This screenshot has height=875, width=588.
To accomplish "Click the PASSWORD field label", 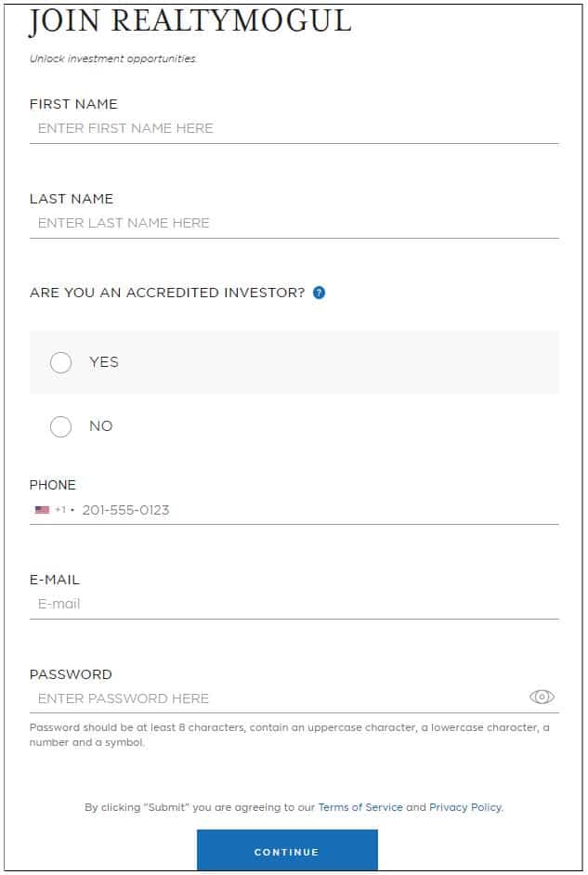I will (x=71, y=674).
